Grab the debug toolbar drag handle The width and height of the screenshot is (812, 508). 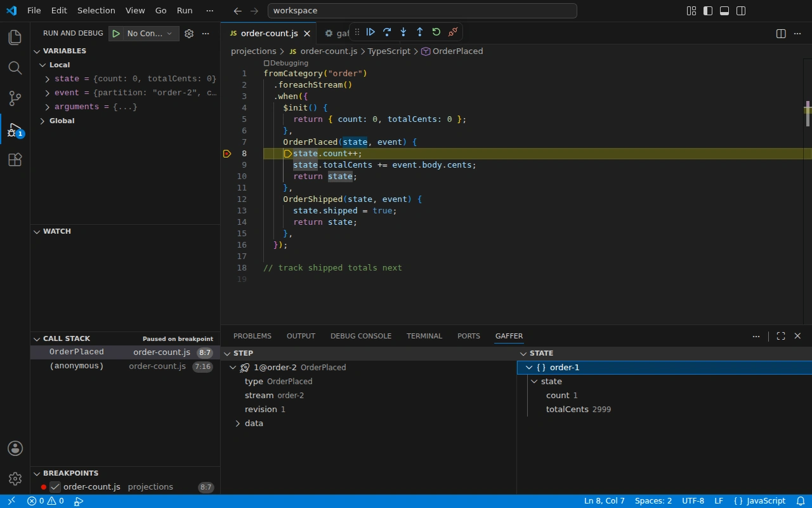click(357, 32)
